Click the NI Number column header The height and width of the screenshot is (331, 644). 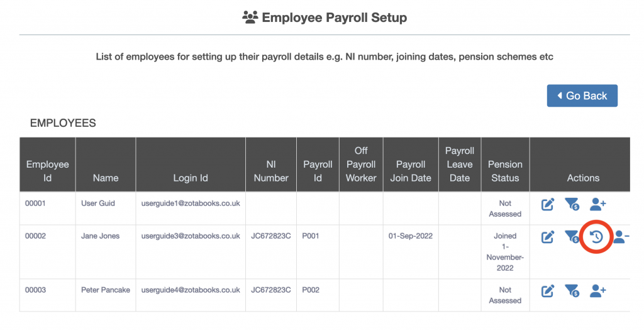point(271,171)
